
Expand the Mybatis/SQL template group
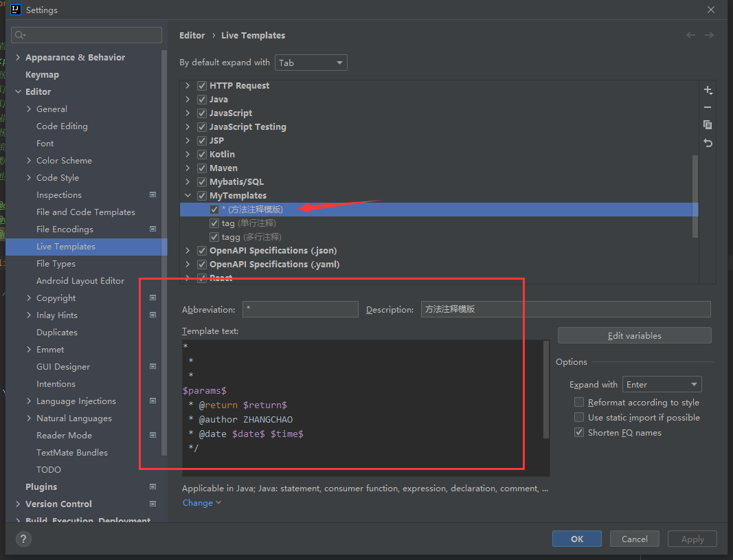(x=188, y=182)
